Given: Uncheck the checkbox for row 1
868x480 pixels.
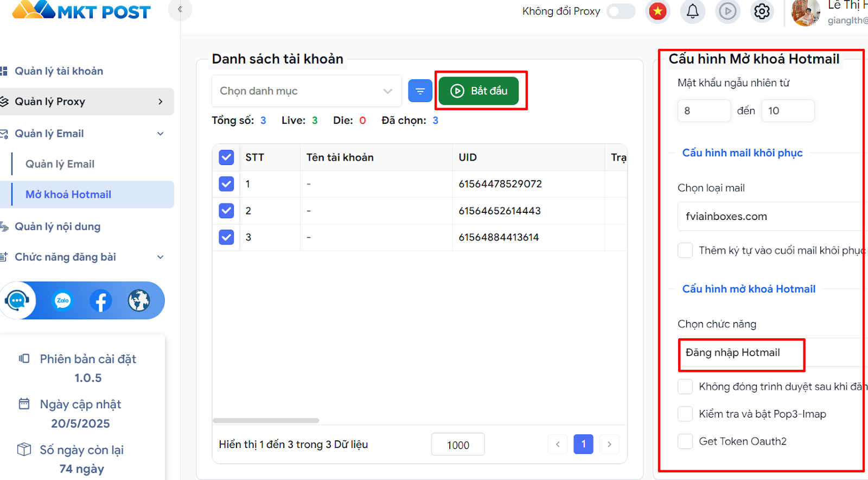Looking at the screenshot, I should click(226, 184).
